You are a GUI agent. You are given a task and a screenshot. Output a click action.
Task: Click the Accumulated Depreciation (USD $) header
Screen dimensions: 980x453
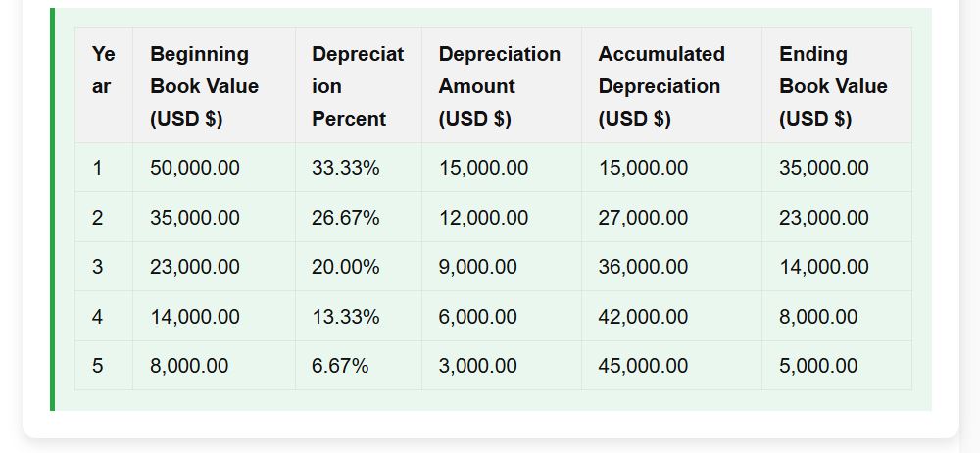[671, 85]
